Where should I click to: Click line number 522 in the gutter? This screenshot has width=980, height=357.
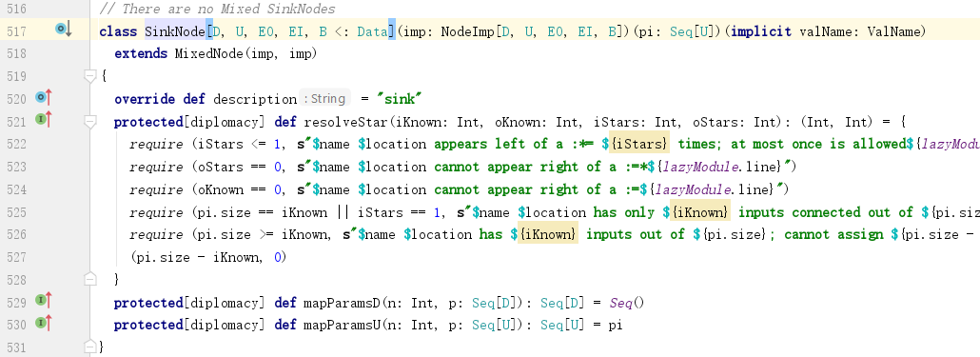15,144
